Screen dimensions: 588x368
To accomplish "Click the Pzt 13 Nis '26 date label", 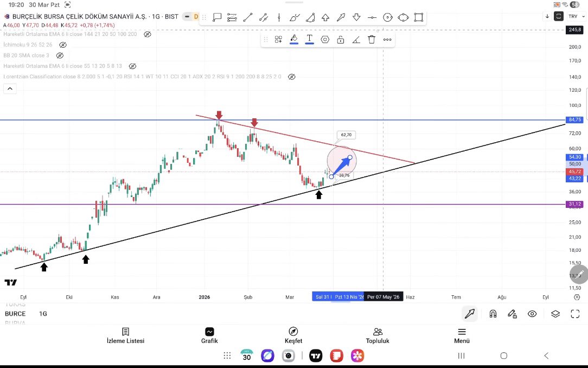I will 348,297.
